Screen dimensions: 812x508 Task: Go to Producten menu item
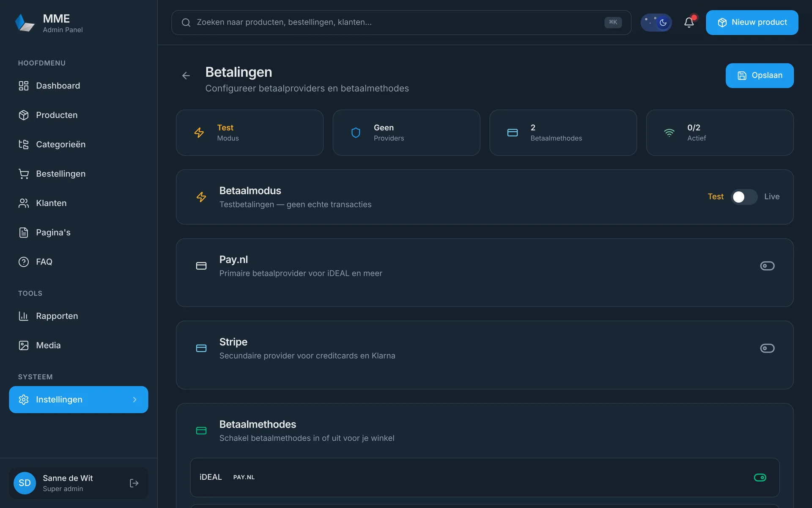pyautogui.click(x=79, y=115)
